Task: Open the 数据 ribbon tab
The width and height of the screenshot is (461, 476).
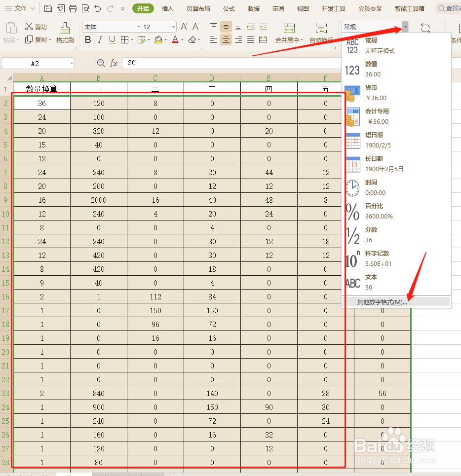Action: (253, 8)
